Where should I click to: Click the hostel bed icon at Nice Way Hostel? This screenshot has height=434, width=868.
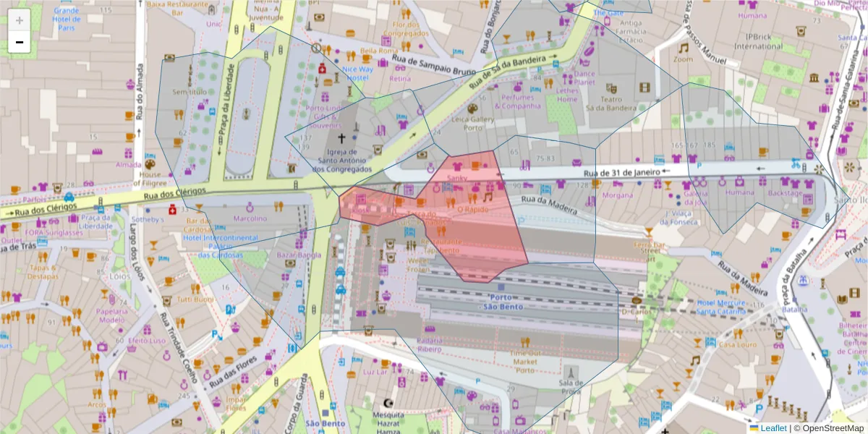point(336,61)
